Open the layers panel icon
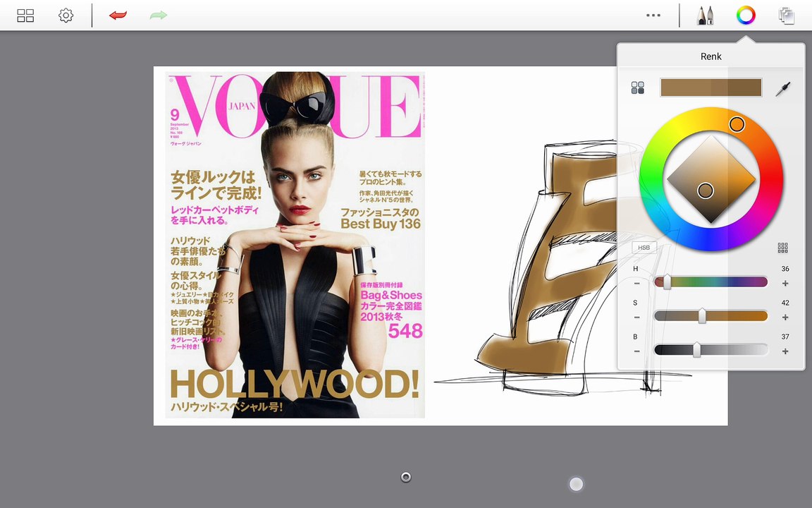 click(787, 16)
